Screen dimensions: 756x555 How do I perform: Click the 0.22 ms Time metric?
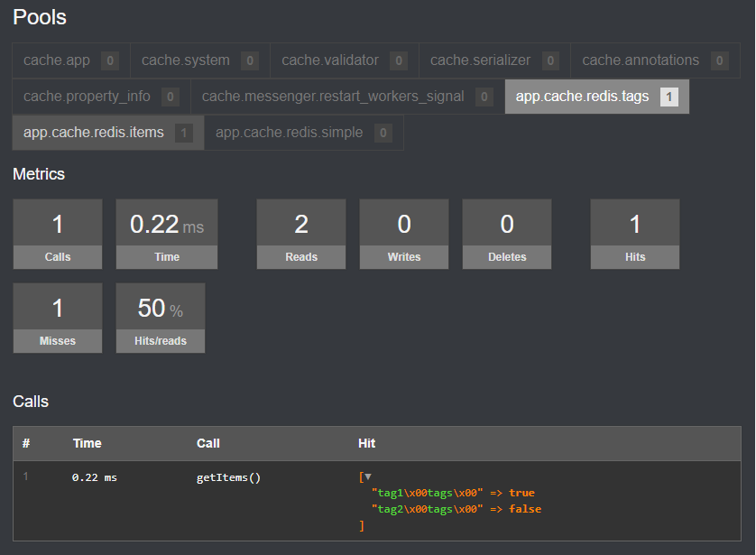[167, 234]
